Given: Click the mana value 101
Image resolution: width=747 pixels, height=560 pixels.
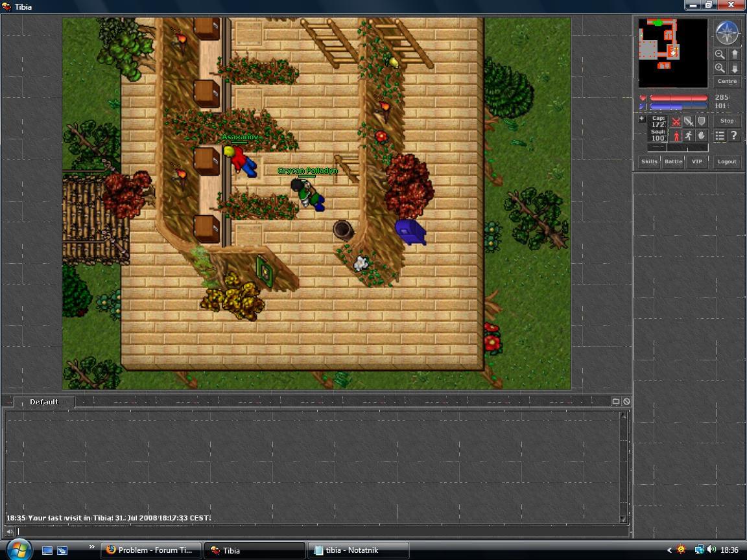Looking at the screenshot, I should 721,106.
